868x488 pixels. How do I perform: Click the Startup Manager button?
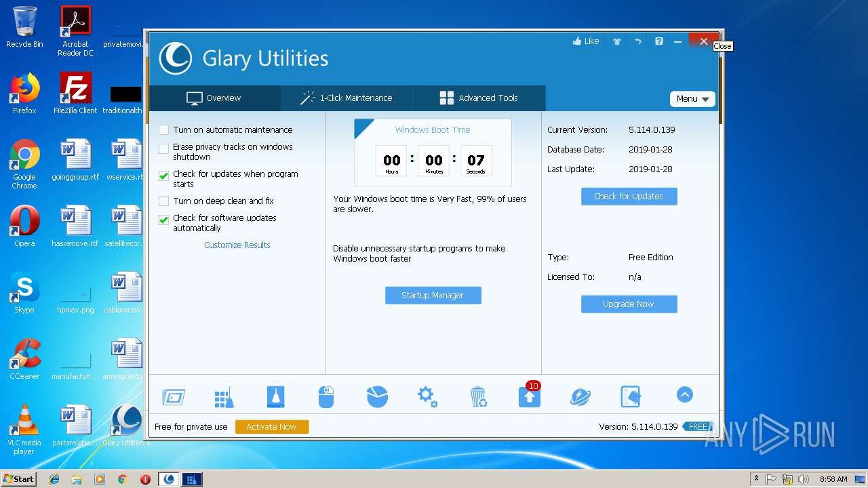[x=433, y=296]
